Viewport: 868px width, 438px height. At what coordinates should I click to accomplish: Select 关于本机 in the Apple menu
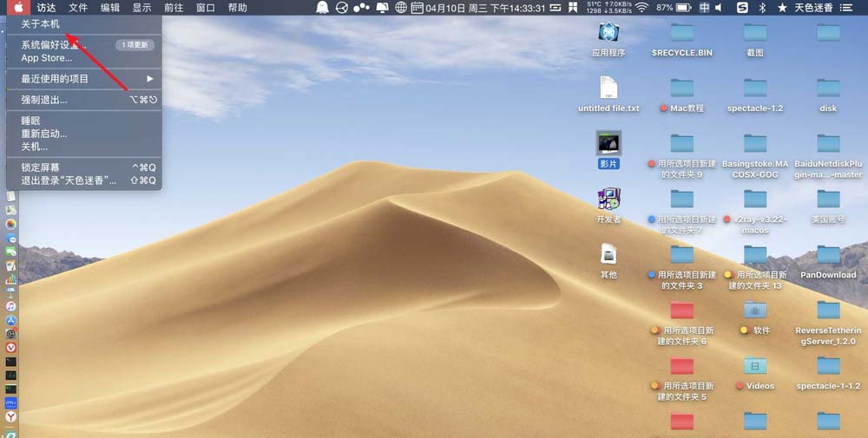click(41, 24)
